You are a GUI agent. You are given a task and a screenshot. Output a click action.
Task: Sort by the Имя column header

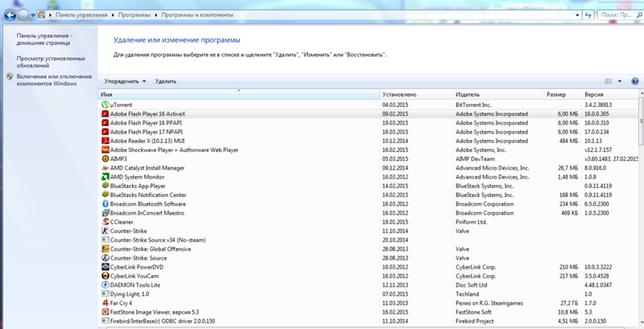coord(239,95)
